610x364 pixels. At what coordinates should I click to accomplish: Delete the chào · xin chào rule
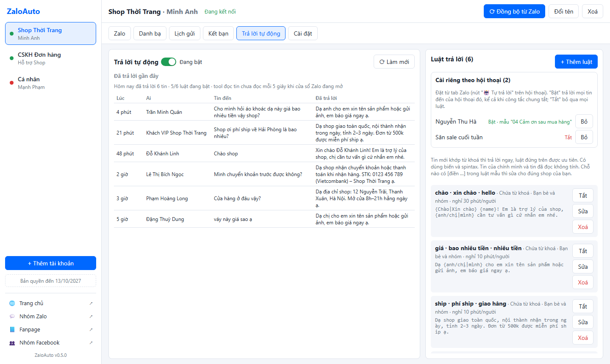pyautogui.click(x=583, y=227)
